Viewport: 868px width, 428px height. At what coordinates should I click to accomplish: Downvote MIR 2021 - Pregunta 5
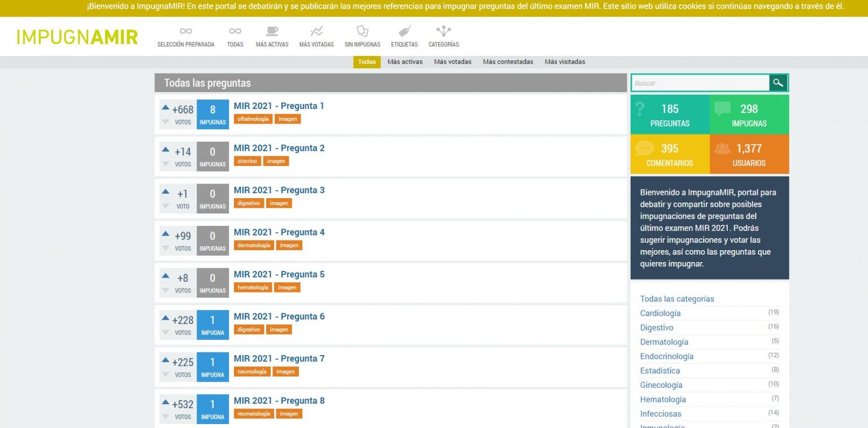pyautogui.click(x=166, y=290)
